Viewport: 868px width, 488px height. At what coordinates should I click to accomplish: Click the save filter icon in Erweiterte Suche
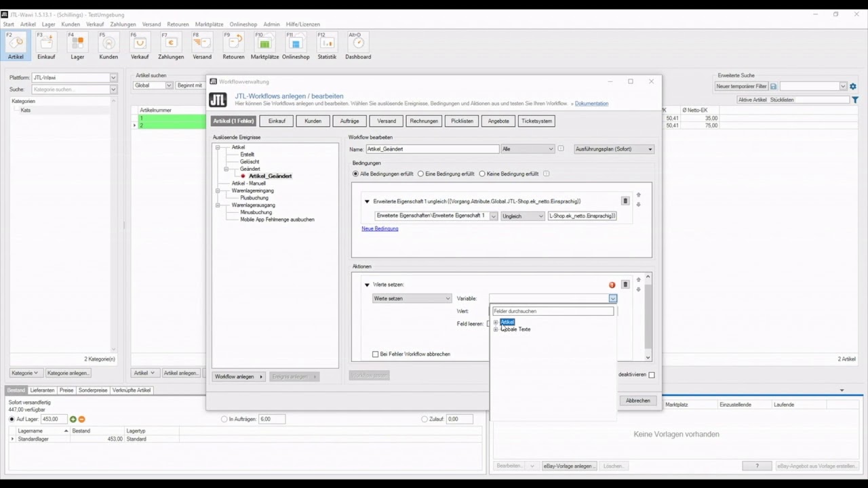773,86
